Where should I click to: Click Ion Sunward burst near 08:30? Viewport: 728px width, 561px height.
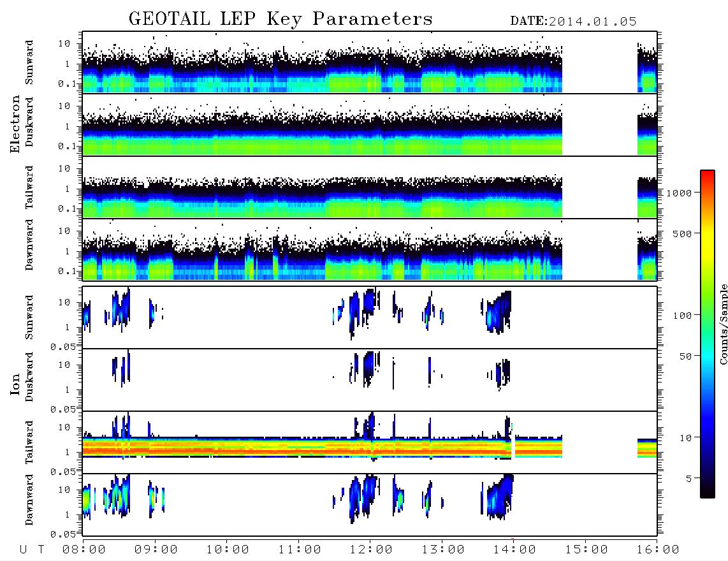point(120,309)
